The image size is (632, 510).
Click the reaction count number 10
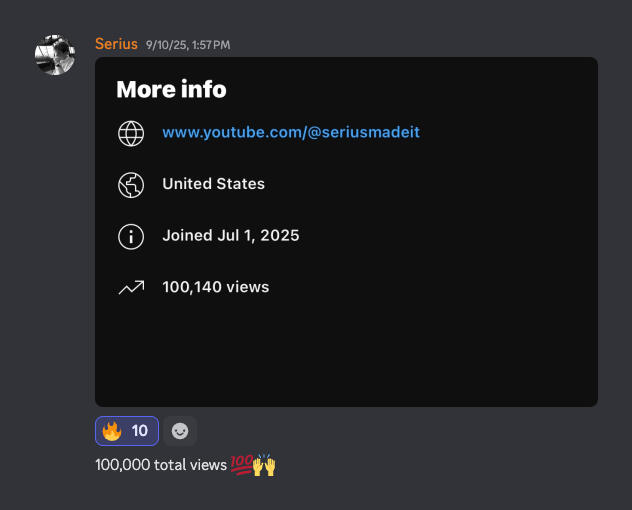pos(140,431)
